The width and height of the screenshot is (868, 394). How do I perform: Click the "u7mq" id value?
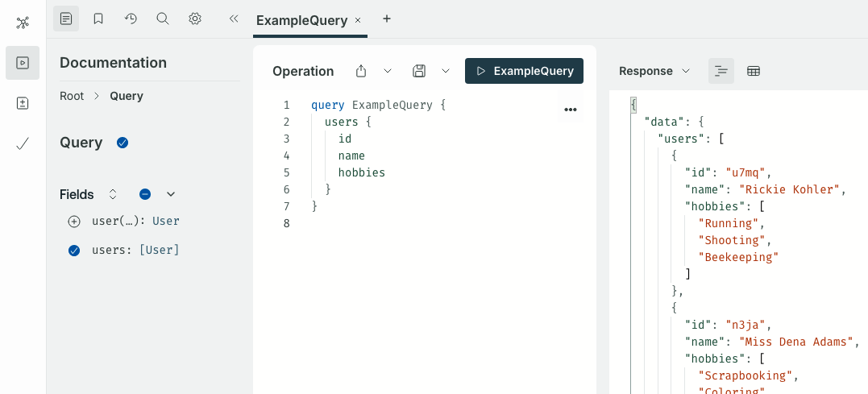(x=745, y=172)
